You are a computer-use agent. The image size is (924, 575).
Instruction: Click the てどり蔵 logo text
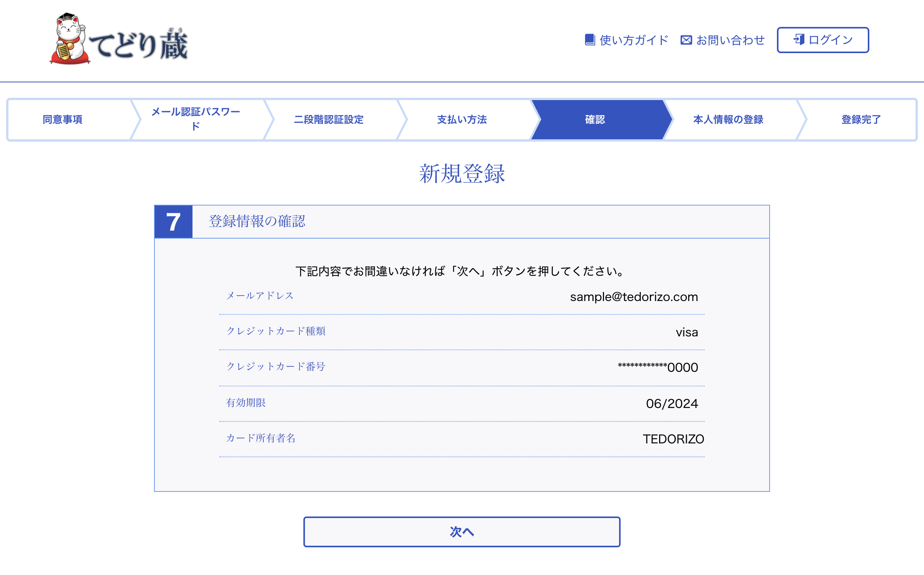pos(139,45)
